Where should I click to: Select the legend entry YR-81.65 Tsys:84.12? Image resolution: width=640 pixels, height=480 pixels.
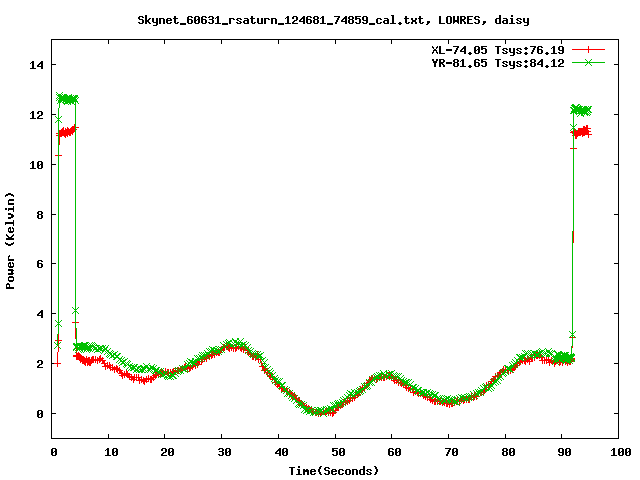click(498, 63)
